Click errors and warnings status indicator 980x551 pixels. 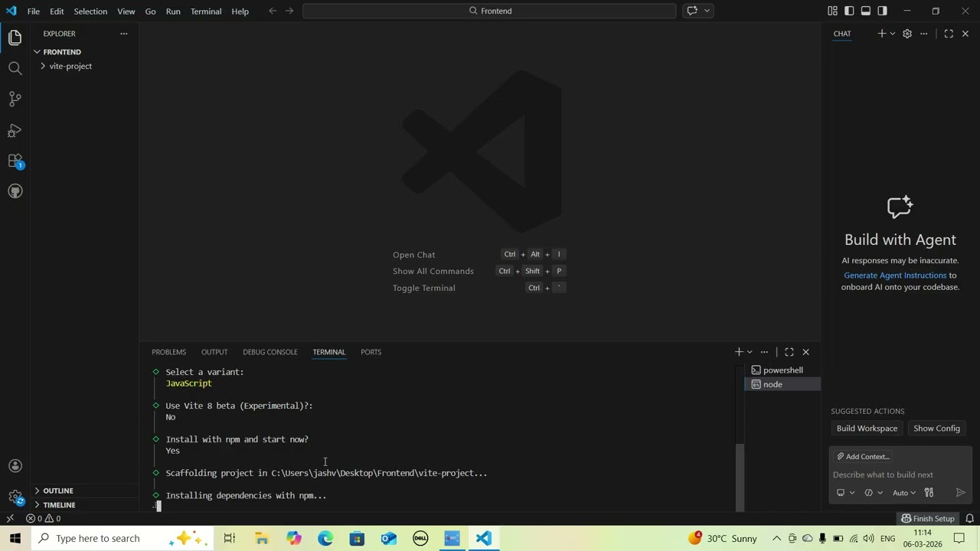[x=43, y=519]
